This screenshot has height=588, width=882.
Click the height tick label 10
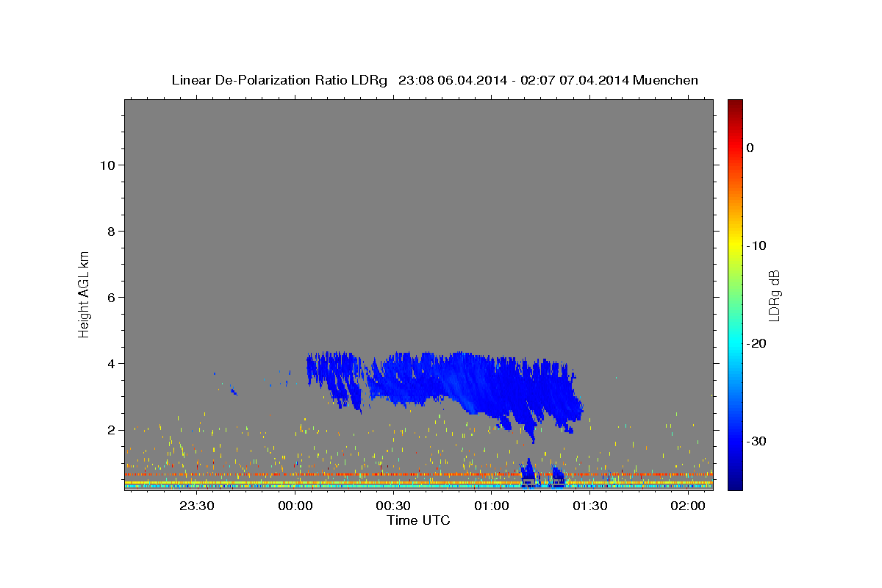click(109, 165)
